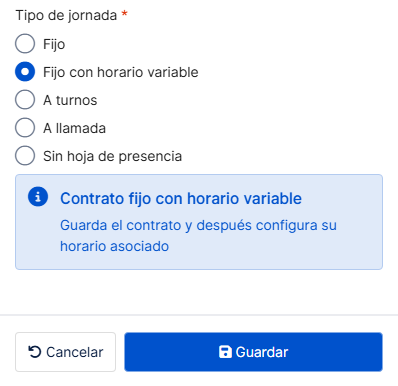Click the "Fijo" option label text

(x=54, y=44)
